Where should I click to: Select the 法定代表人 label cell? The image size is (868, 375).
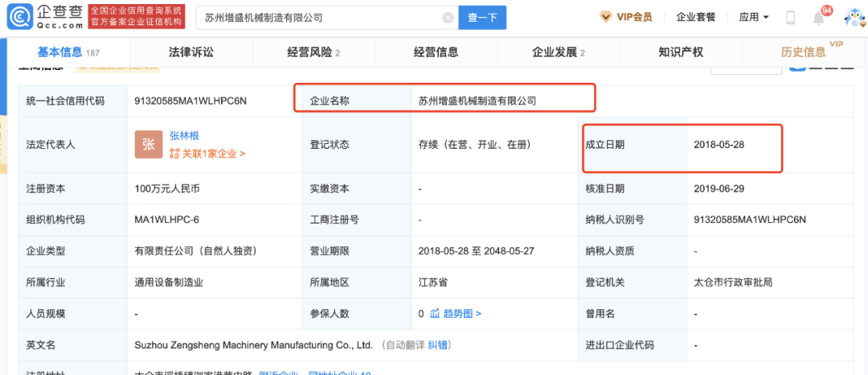tap(73, 145)
